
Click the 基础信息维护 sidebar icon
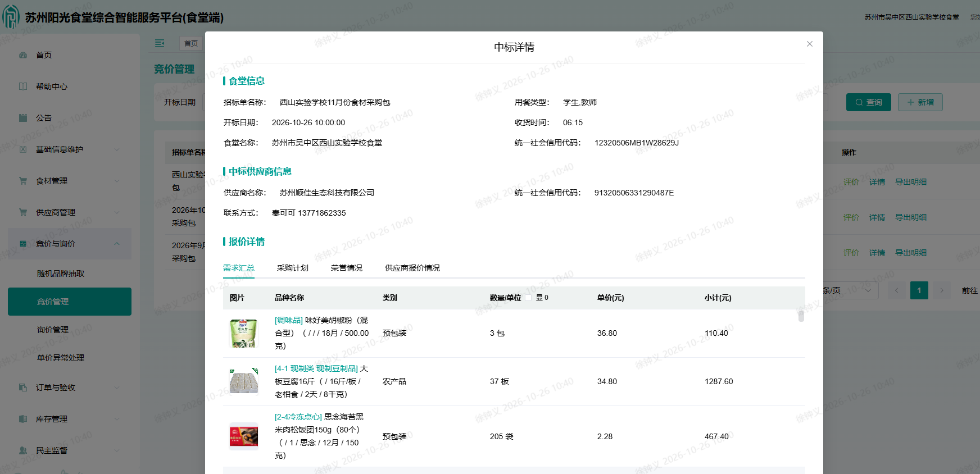[23, 149]
